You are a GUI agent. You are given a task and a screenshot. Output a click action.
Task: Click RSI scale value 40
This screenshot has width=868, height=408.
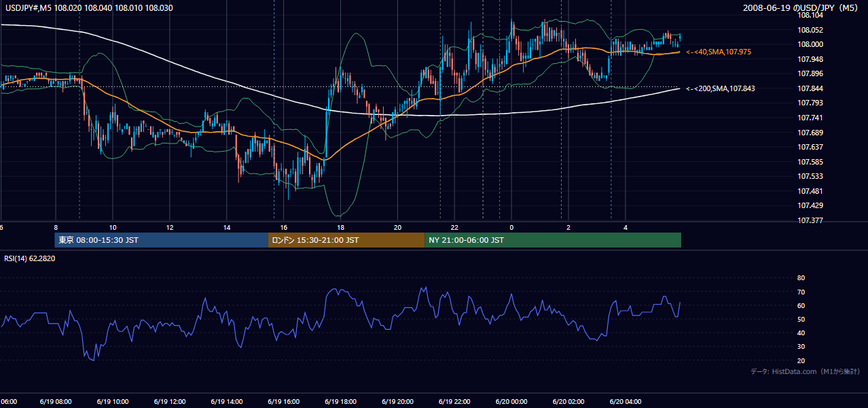point(801,333)
